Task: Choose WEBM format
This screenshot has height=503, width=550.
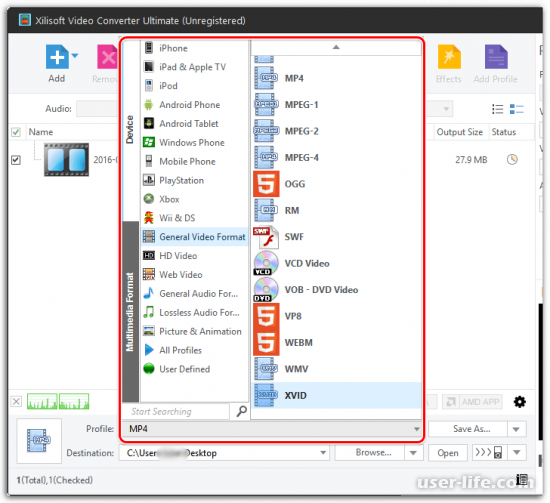Action: click(x=337, y=342)
